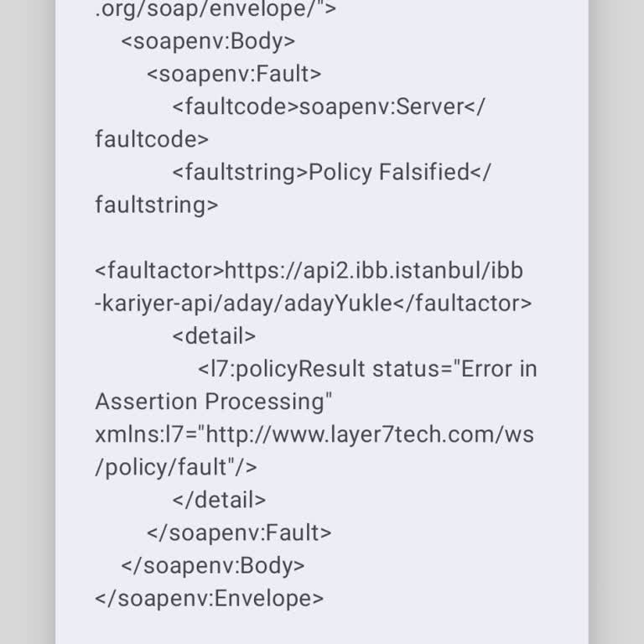The width and height of the screenshot is (644, 644).
Task: Click the Policy Falsified text
Action: tap(389, 172)
